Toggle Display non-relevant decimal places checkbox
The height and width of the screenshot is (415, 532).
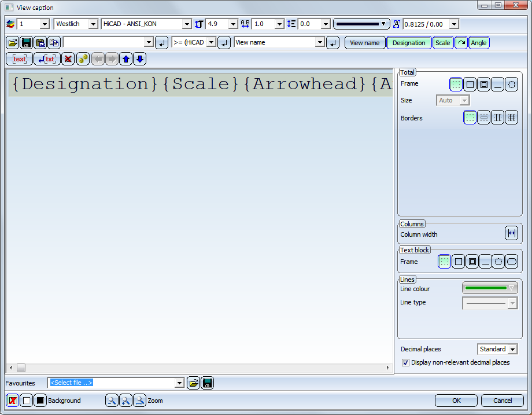click(x=405, y=363)
